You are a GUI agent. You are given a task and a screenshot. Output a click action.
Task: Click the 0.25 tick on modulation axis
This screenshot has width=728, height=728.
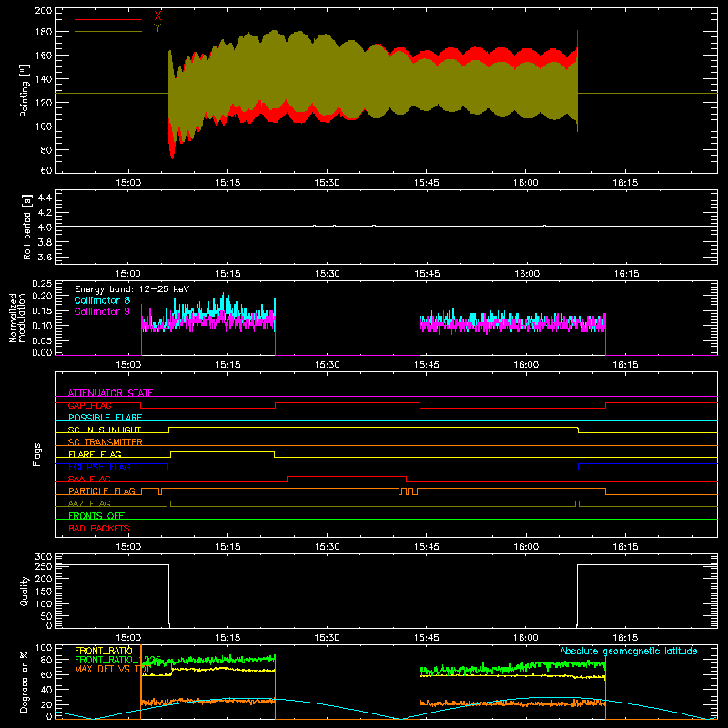point(42,284)
